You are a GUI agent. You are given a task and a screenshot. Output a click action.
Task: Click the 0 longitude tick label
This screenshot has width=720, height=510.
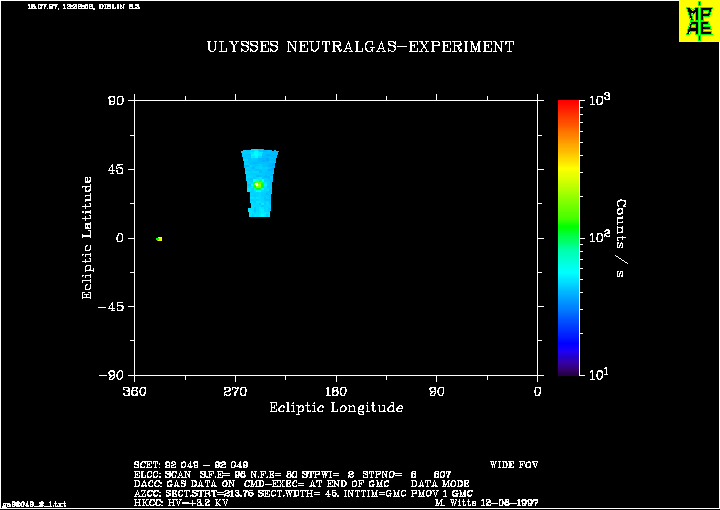[x=538, y=392]
